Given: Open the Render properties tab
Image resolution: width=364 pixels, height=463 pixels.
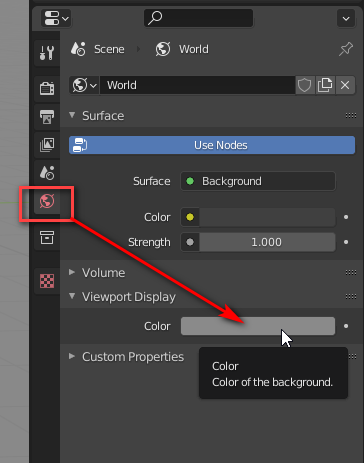Looking at the screenshot, I should (x=47, y=89).
